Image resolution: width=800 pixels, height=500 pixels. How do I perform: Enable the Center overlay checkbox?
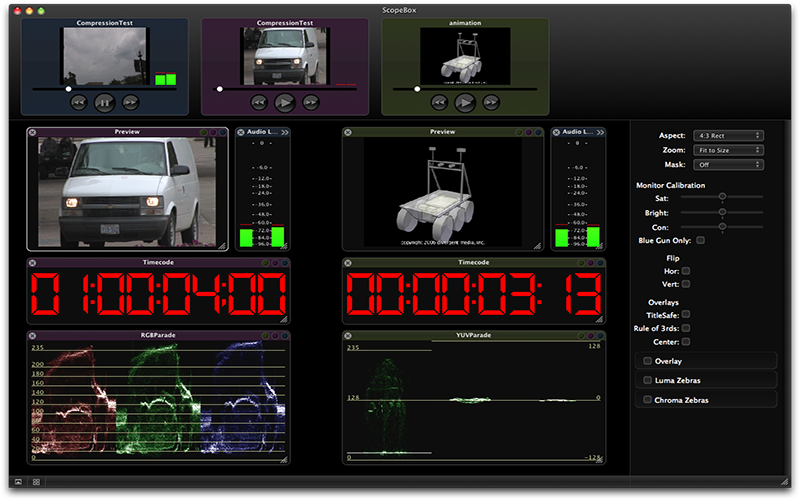coord(686,342)
